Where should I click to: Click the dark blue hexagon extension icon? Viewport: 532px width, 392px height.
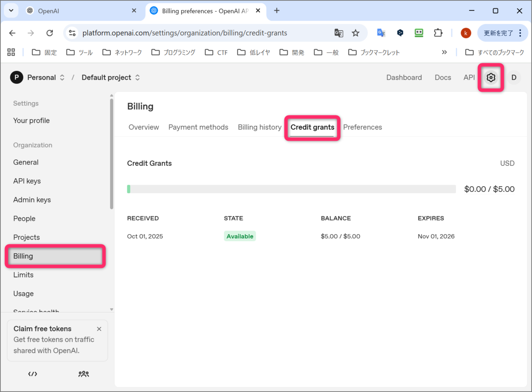(x=400, y=33)
